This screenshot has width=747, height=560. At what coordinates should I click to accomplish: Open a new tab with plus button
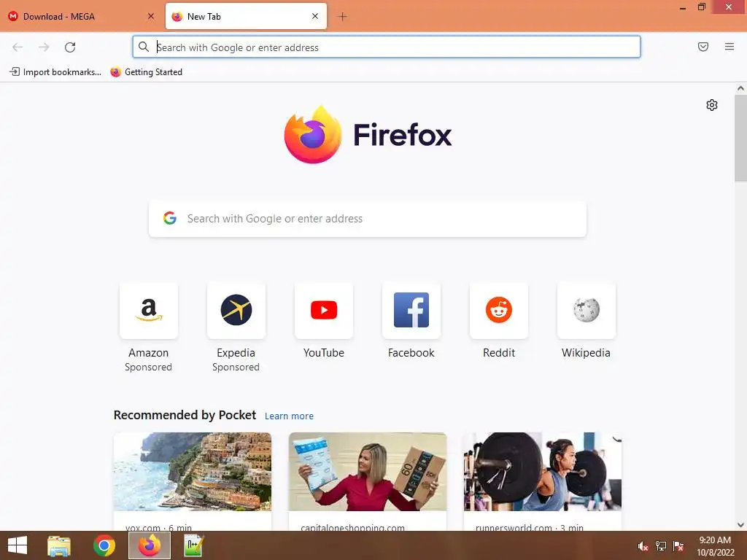(x=342, y=17)
